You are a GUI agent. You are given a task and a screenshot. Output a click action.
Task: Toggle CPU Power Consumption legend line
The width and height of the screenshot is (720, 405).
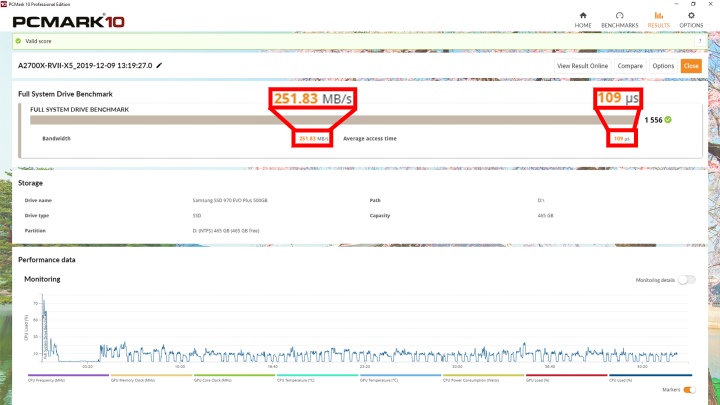click(484, 377)
